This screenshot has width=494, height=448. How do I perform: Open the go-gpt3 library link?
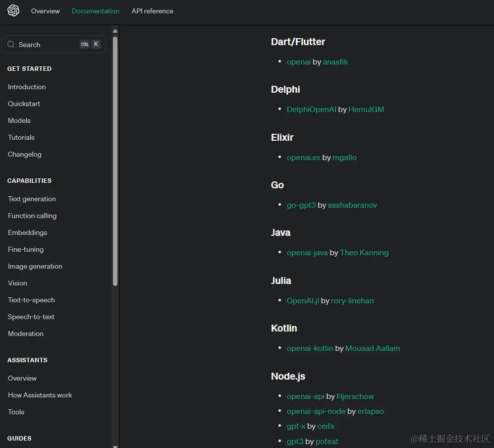[301, 205]
